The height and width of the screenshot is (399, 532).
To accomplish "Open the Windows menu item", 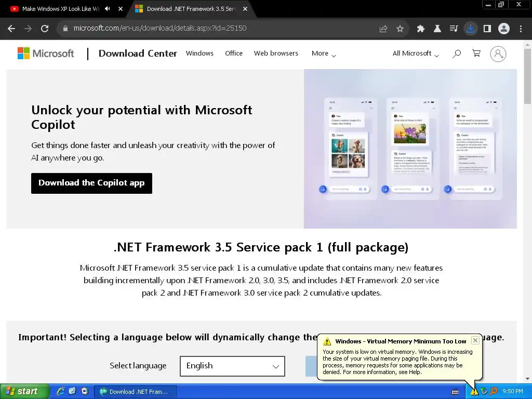I will point(199,54).
